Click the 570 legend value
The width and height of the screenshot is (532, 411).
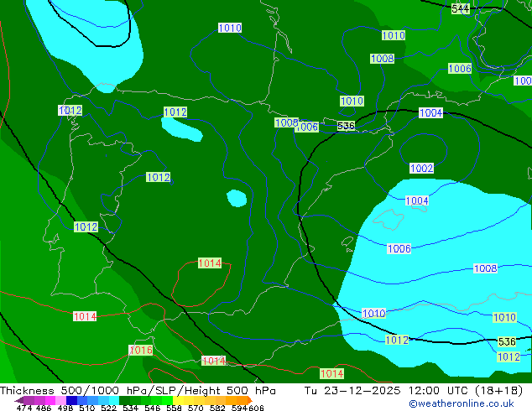tap(196, 408)
